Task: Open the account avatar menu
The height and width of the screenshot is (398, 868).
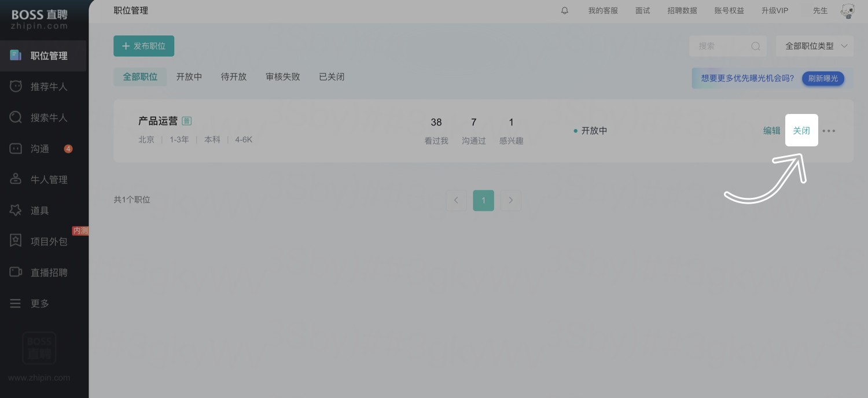Action: [847, 10]
